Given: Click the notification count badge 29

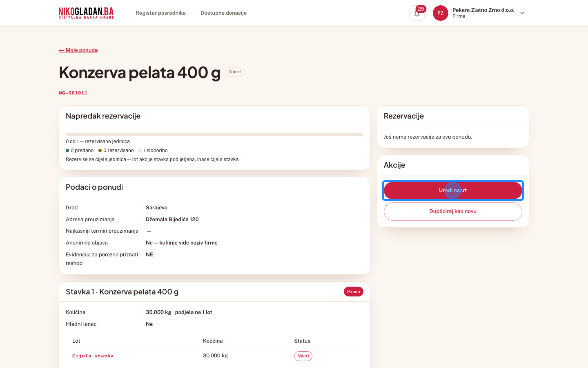Looking at the screenshot, I should click(421, 9).
